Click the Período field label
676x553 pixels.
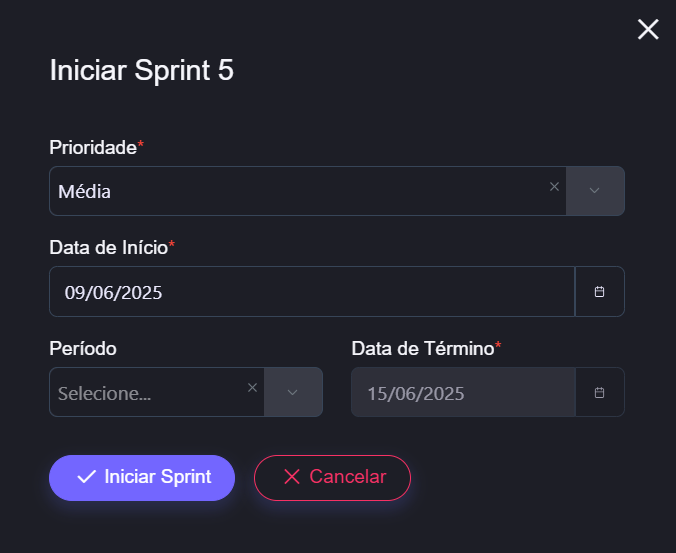(x=83, y=348)
